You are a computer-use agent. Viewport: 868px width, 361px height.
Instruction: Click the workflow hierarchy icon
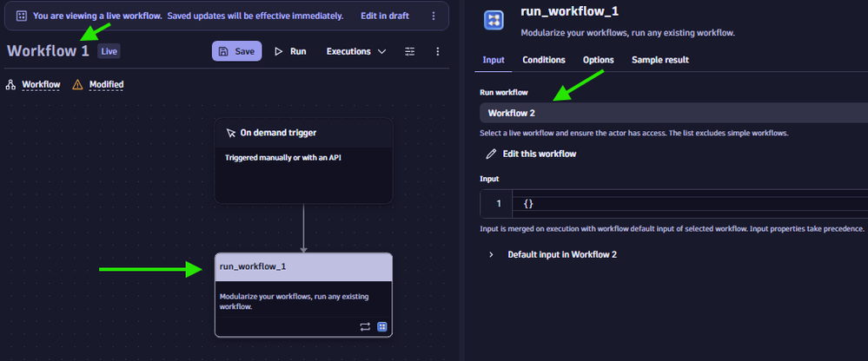tap(10, 84)
